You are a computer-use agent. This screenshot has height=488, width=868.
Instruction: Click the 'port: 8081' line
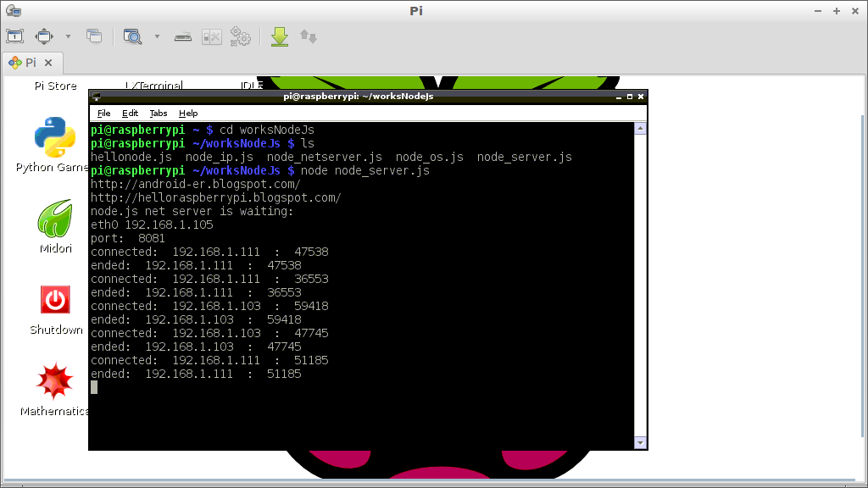(x=128, y=238)
